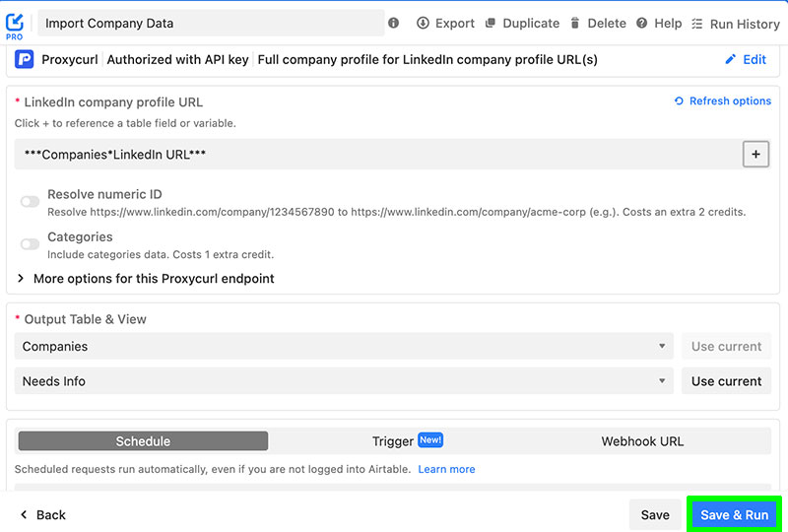The height and width of the screenshot is (532, 788).
Task: Click the Refresh options circular arrow icon
Action: click(x=679, y=101)
